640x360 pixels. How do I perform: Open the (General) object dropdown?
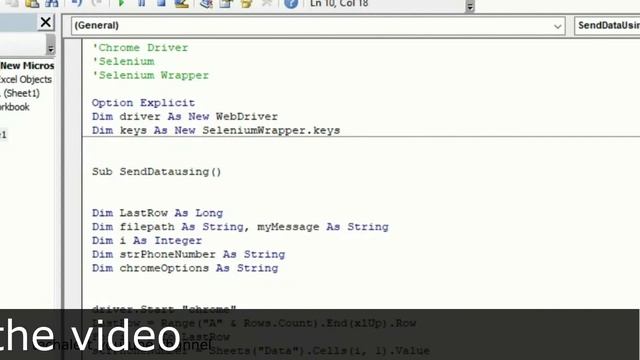(x=318, y=26)
